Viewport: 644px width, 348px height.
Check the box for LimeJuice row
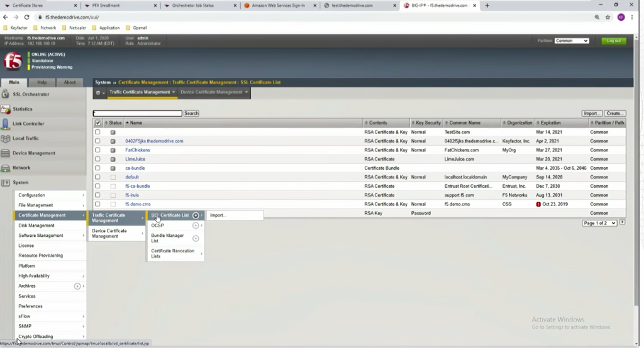click(97, 159)
